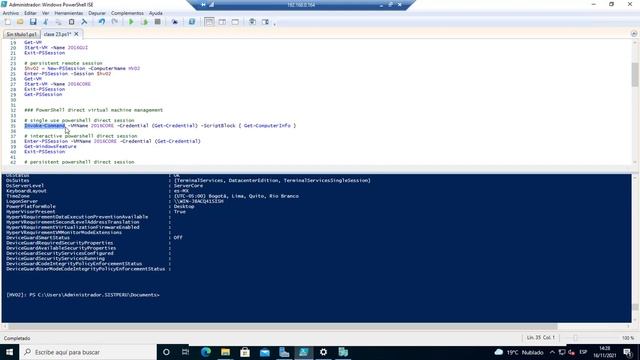
Task: Show script pane on right layout
Action: [222, 22]
